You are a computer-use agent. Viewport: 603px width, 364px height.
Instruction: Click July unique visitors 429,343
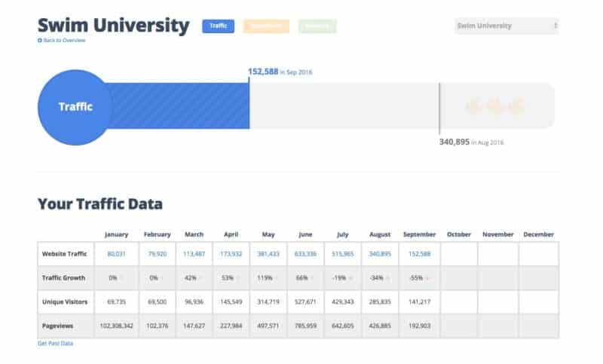343,301
